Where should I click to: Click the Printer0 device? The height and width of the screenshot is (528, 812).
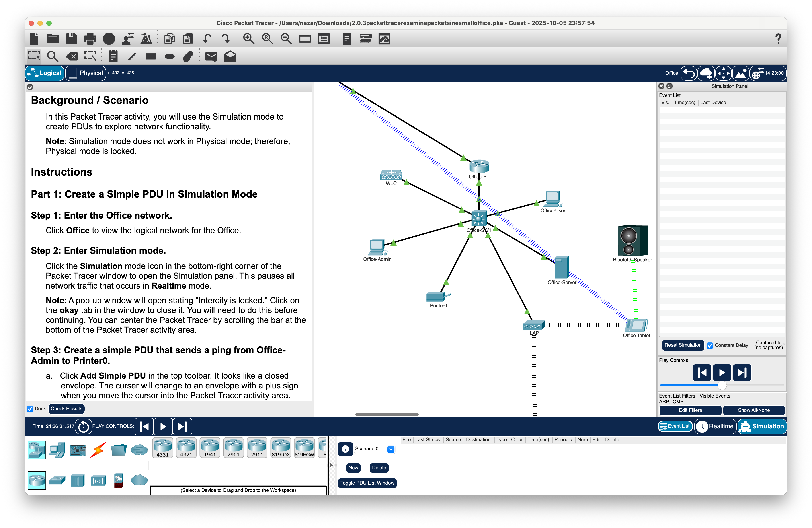pos(438,296)
